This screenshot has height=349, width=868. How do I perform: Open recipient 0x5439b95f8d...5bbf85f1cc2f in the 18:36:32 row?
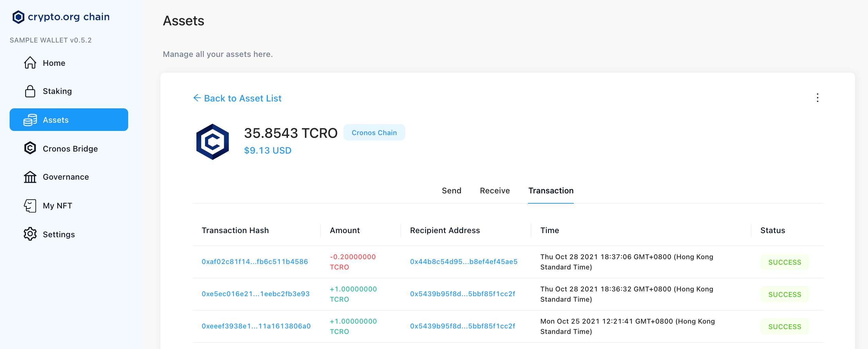[x=463, y=294]
